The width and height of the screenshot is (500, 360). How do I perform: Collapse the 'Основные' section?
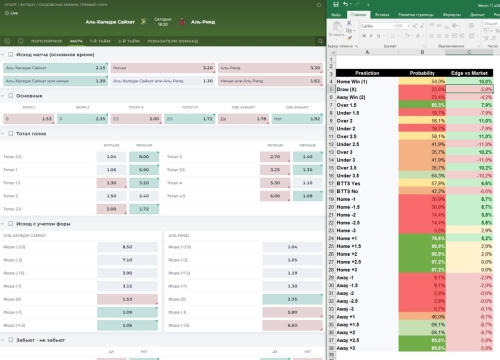click(x=3, y=96)
